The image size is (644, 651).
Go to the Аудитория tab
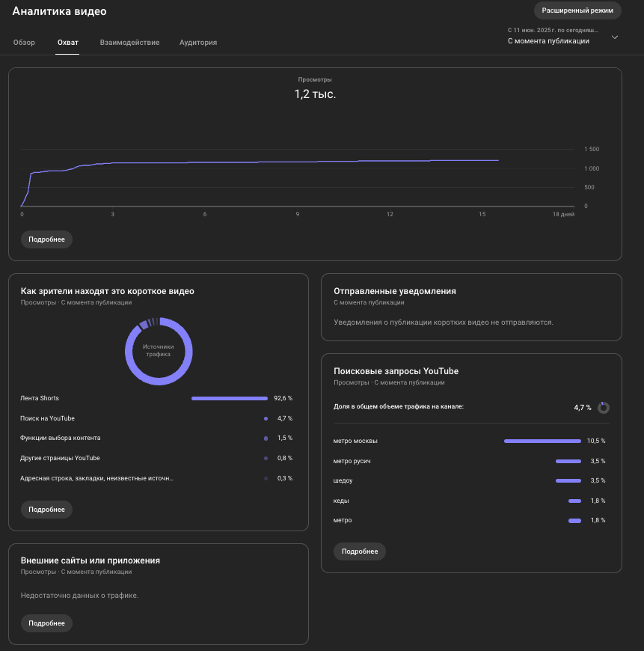[x=198, y=43]
